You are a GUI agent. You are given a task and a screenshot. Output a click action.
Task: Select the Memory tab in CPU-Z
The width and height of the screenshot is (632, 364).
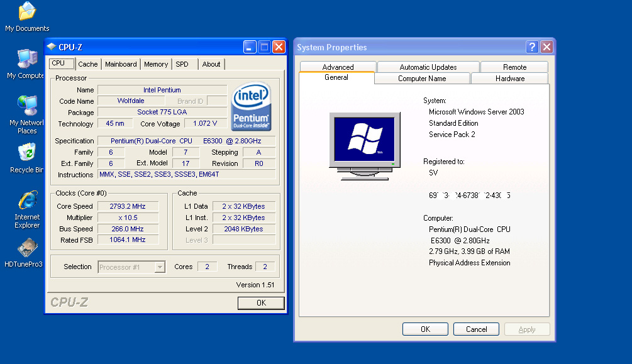156,64
